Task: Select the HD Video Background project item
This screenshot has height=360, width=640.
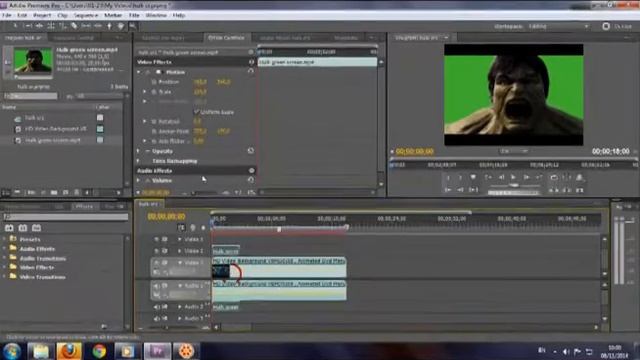Action: (56, 129)
